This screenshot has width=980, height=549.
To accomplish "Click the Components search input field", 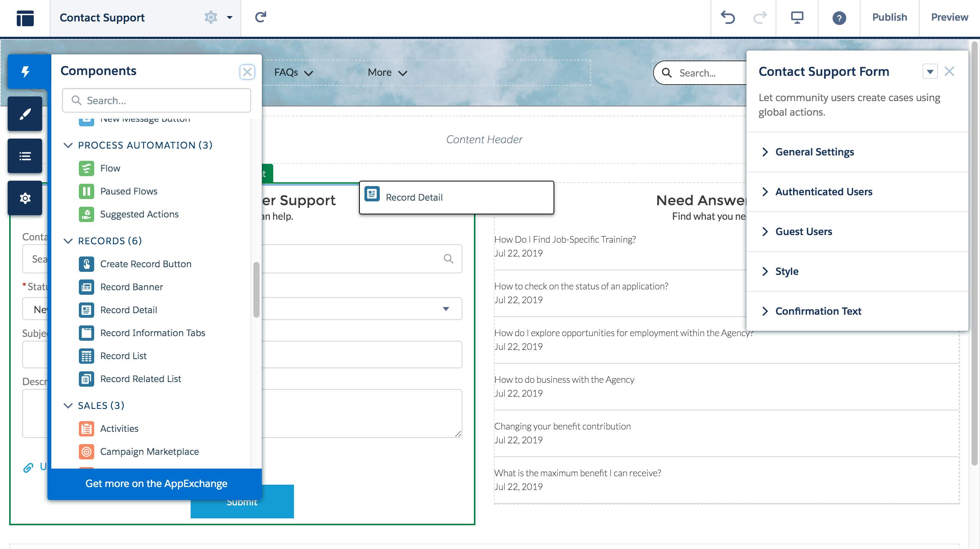I will tap(156, 101).
